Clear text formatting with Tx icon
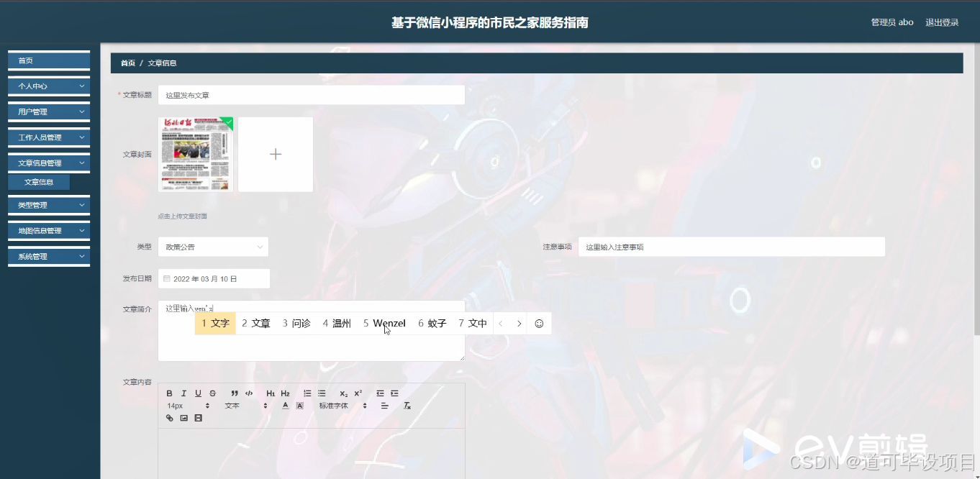The image size is (980, 479). (x=407, y=406)
